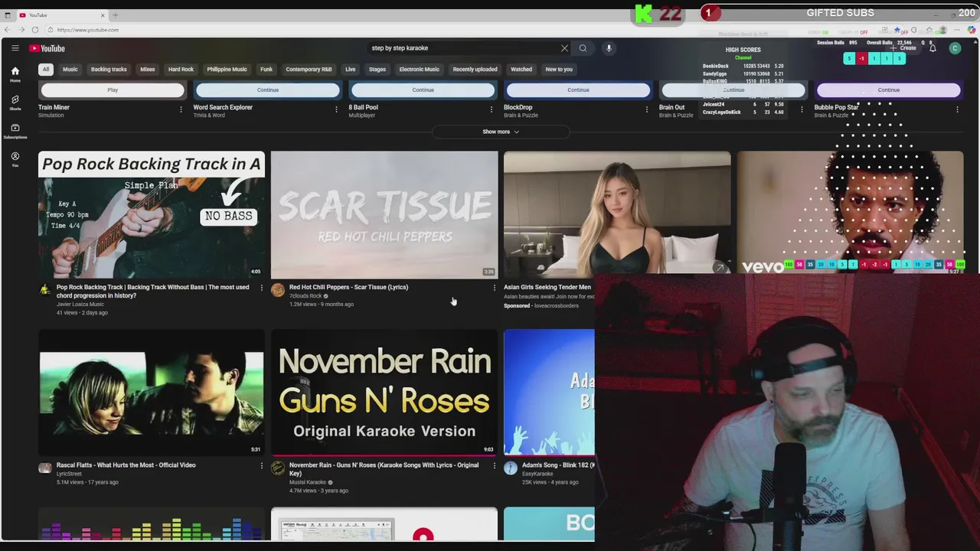Open a new browser tab
The width and height of the screenshot is (980, 551).
pyautogui.click(x=116, y=15)
